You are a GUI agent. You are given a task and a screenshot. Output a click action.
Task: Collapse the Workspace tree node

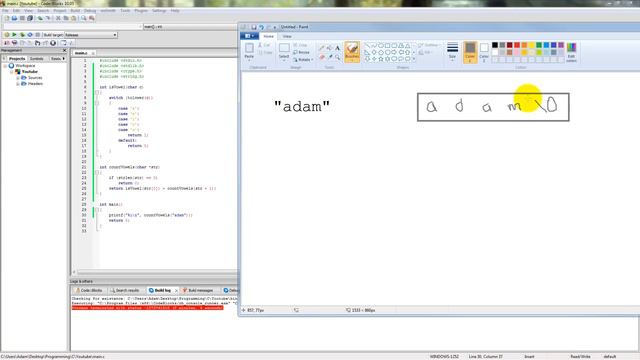(4, 66)
